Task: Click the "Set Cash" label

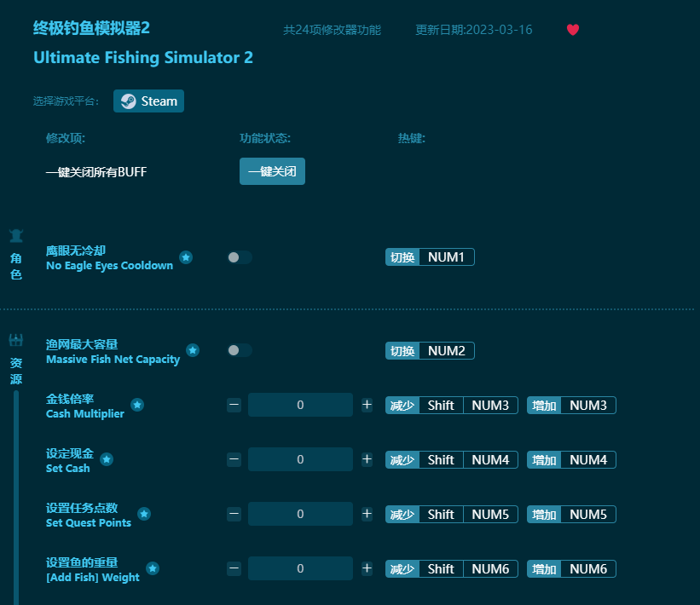Action: [68, 468]
